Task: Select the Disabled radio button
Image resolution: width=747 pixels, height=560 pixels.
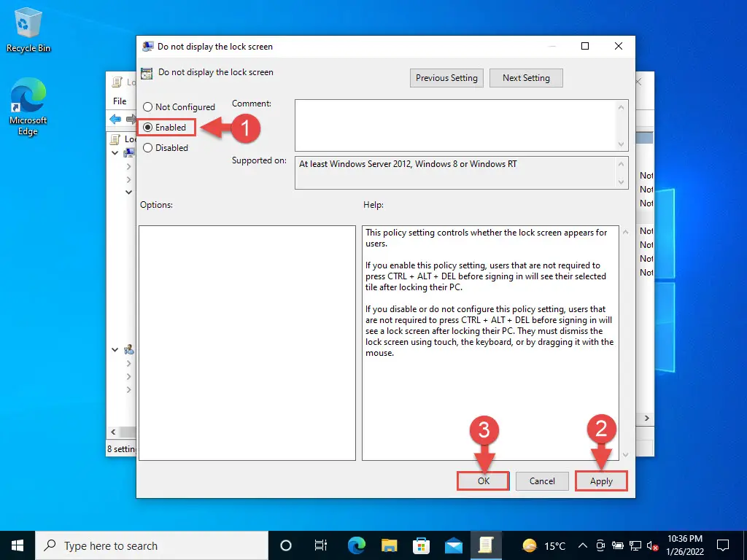Action: (149, 148)
